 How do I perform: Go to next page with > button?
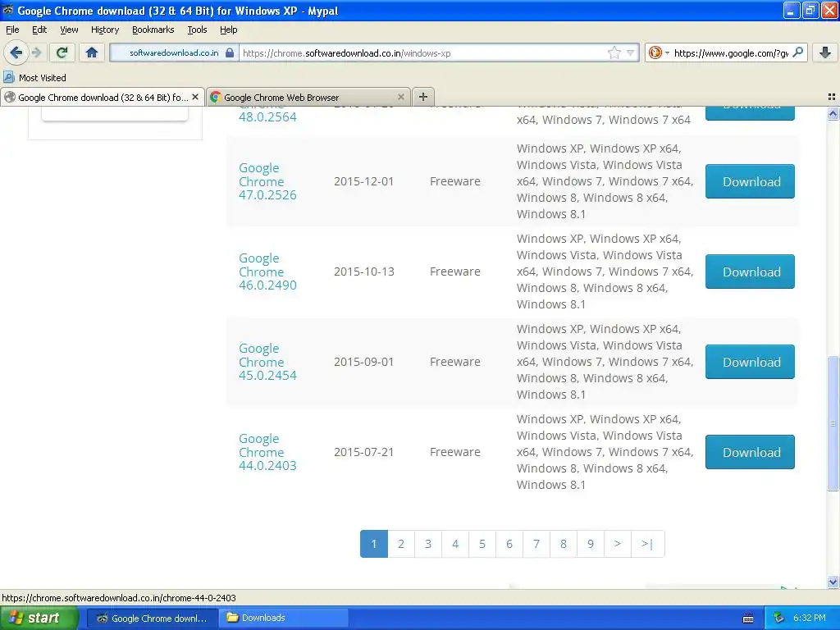pos(618,544)
